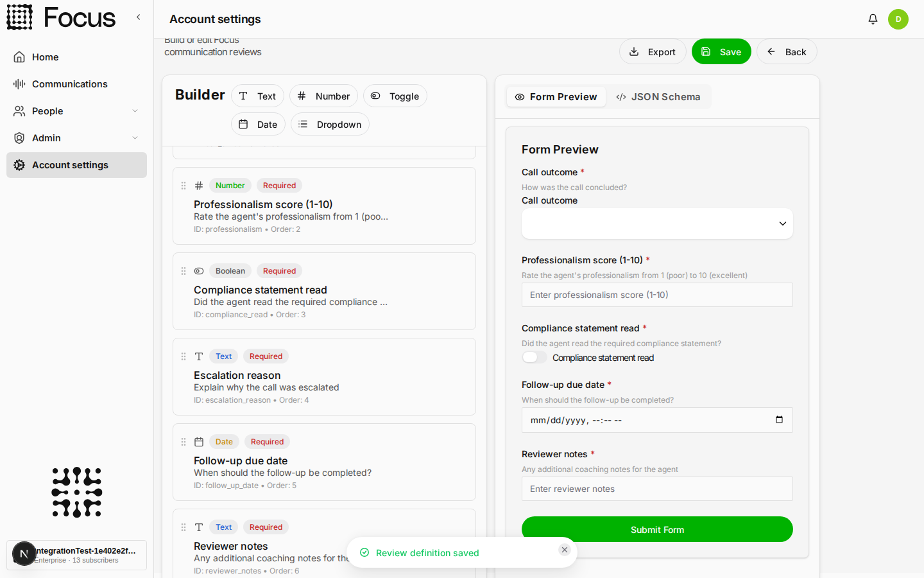Click the Back button

coord(787,51)
